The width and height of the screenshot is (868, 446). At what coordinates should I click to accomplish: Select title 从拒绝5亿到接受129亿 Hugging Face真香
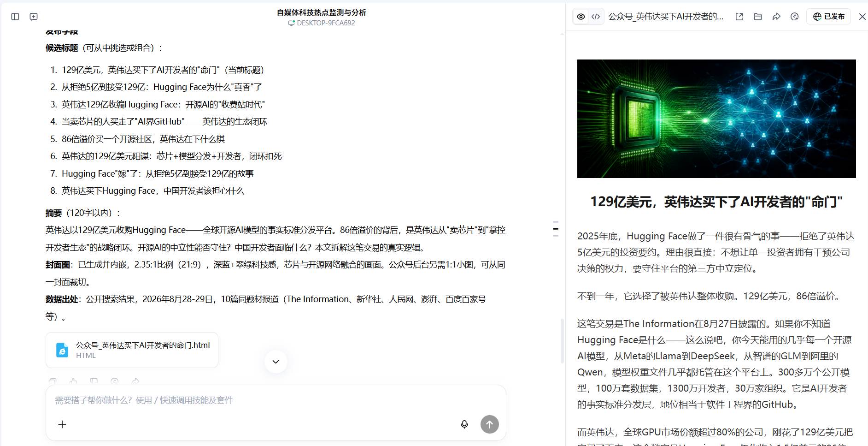pos(162,87)
